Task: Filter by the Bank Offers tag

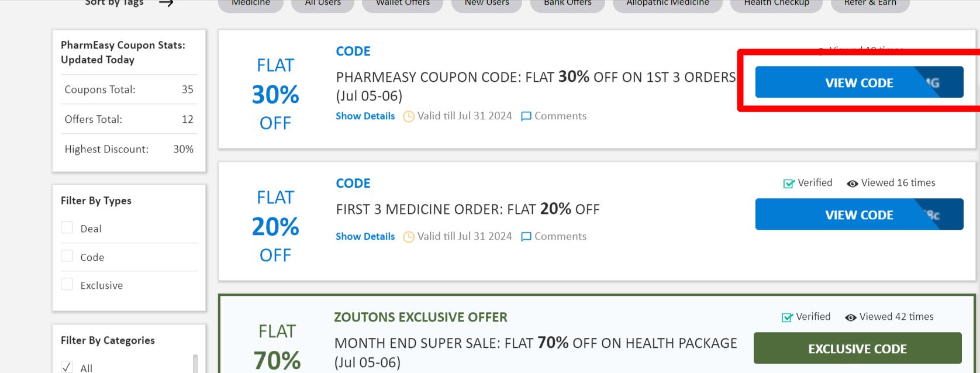Action: click(567, 4)
